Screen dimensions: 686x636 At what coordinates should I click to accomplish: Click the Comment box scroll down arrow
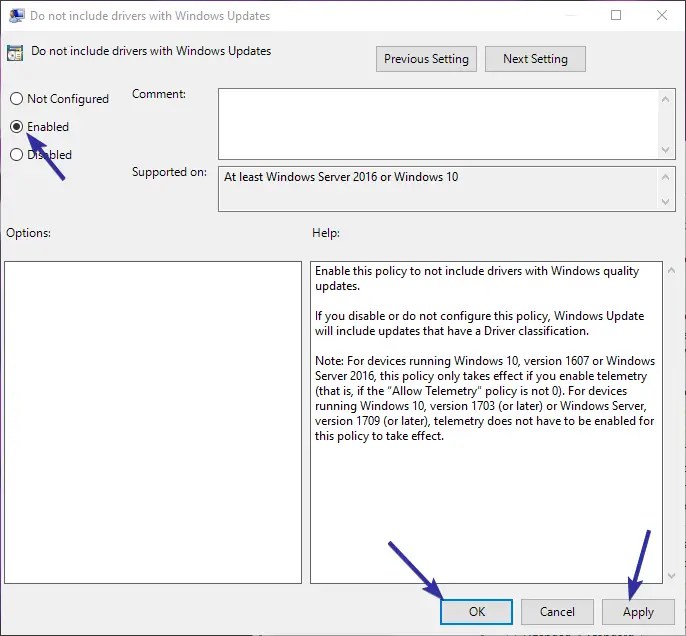point(665,150)
